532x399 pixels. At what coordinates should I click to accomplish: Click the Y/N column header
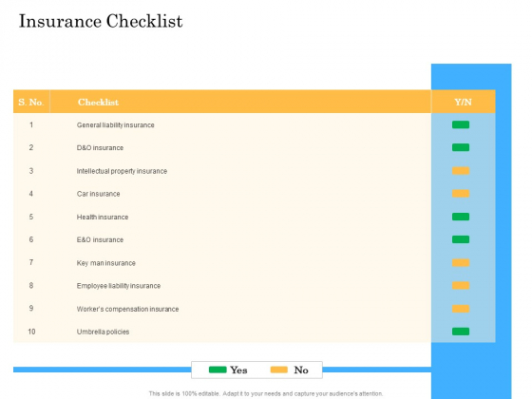pos(464,102)
